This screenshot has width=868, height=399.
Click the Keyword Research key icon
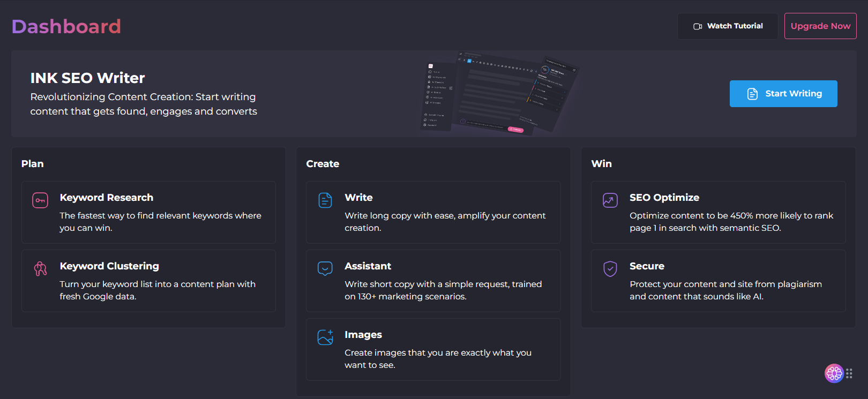[x=40, y=200]
